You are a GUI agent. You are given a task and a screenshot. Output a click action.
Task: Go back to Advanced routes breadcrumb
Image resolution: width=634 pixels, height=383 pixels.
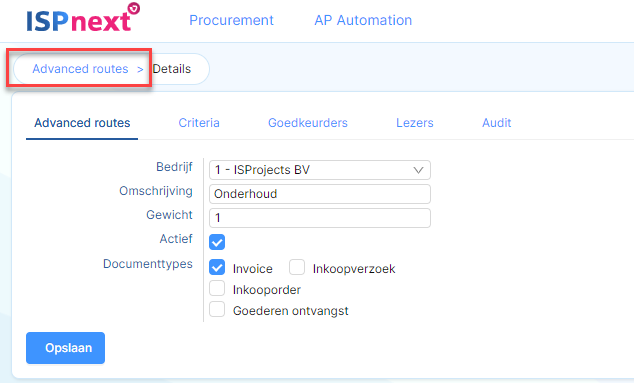point(80,69)
